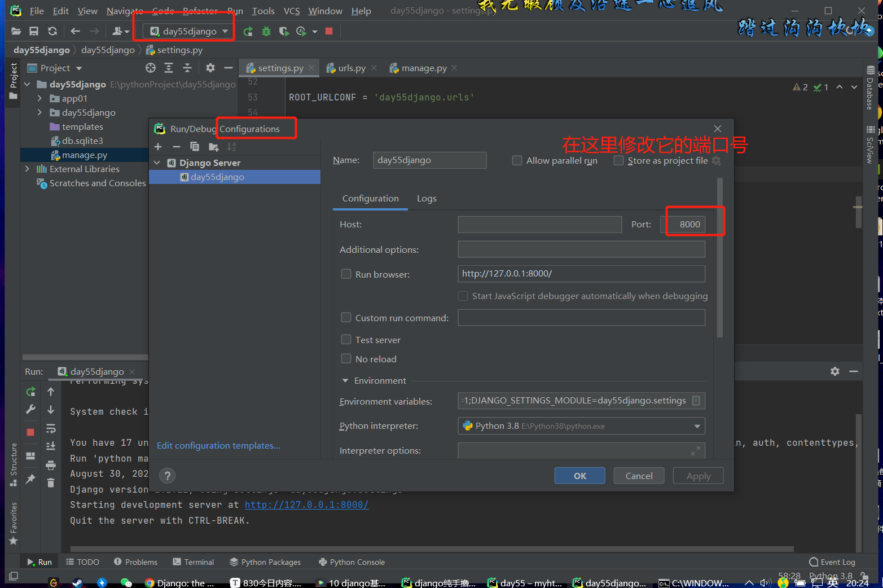The image size is (883, 588).
Task: Click the wrench icon in Run panel
Action: [30, 410]
